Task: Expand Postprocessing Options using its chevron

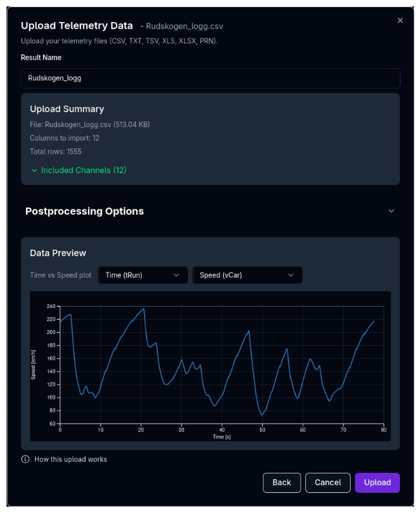Action: click(x=391, y=211)
